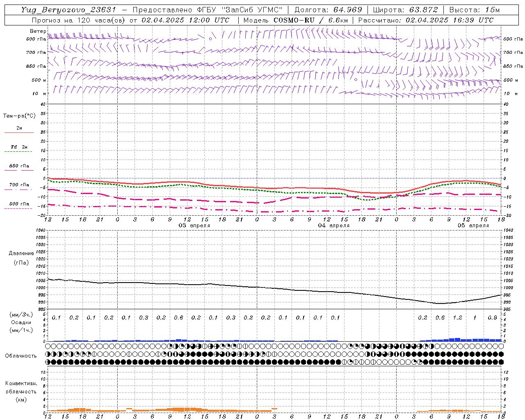Click the '(км)' unit under convective label
The image size is (525, 420).
[21, 399]
